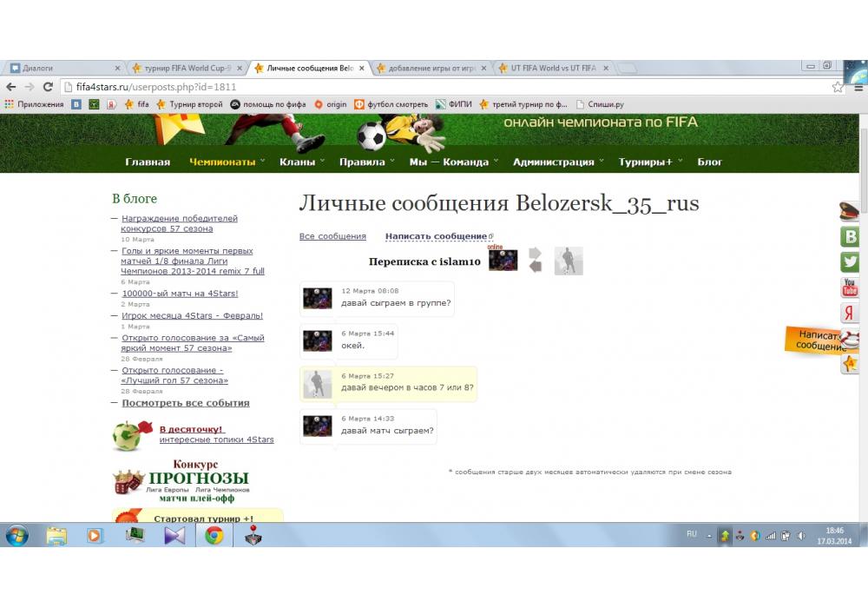Open помощь по фифа bookmark
Screen dimensions: 868x608
coord(268,104)
